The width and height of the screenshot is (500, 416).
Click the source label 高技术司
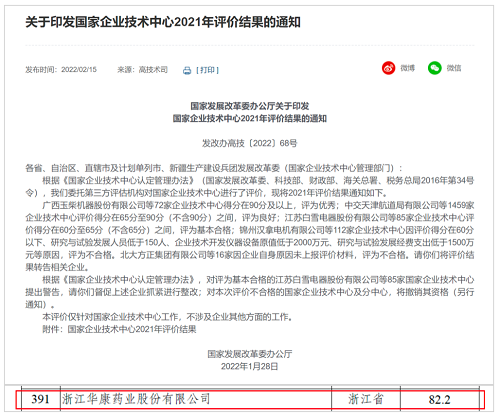(x=153, y=69)
